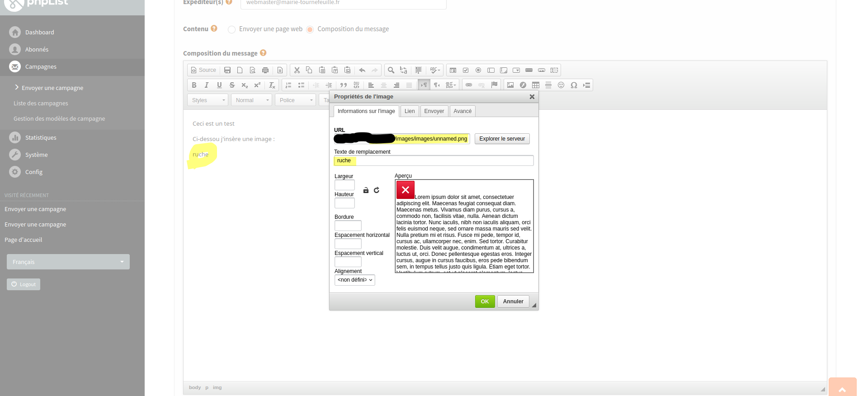Reset image size with the refresh icon
The image size is (868, 396).
tap(377, 190)
